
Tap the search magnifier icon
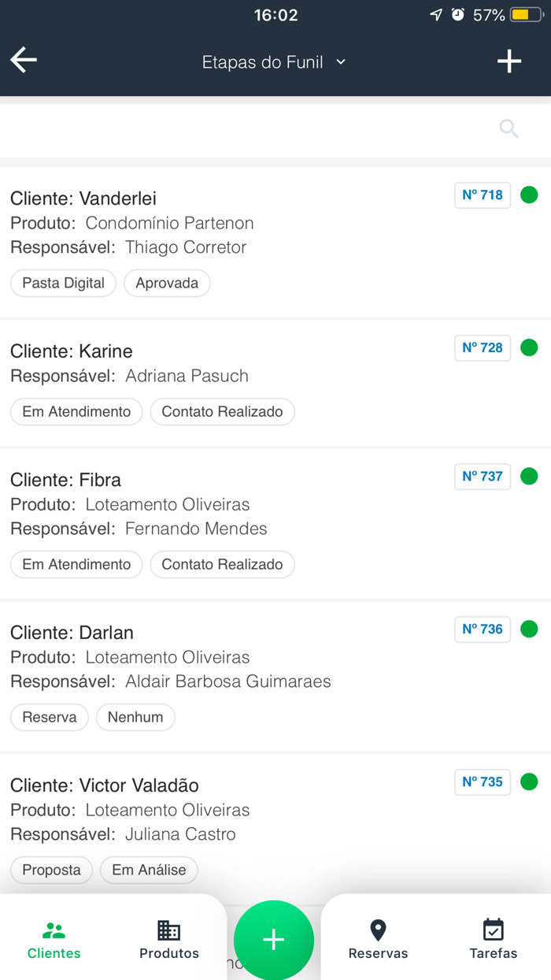(x=509, y=128)
